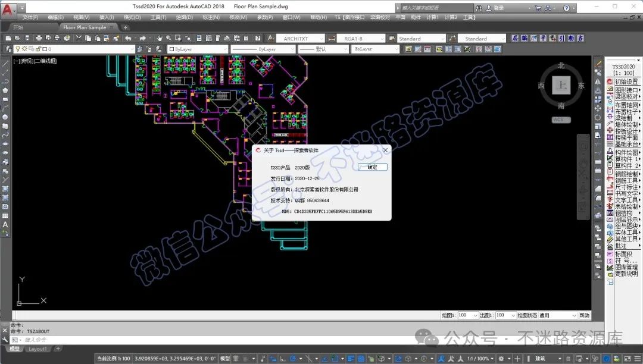Viewport: 643px width, 364px height.
Task: Open the ByLayer linetype dropdown
Action: coord(292,49)
